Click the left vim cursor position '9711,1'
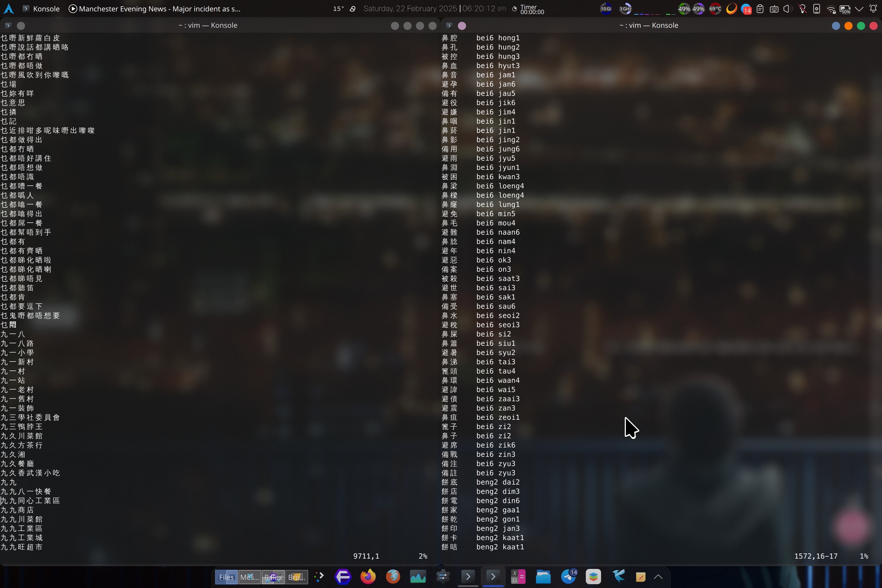Image resolution: width=882 pixels, height=588 pixels. click(366, 556)
